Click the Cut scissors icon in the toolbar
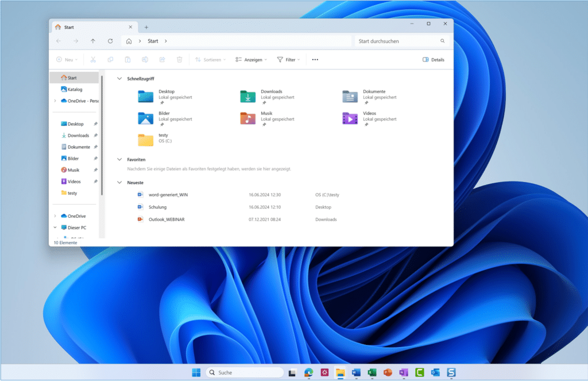Screen dimensions: 588x385 click(93, 60)
